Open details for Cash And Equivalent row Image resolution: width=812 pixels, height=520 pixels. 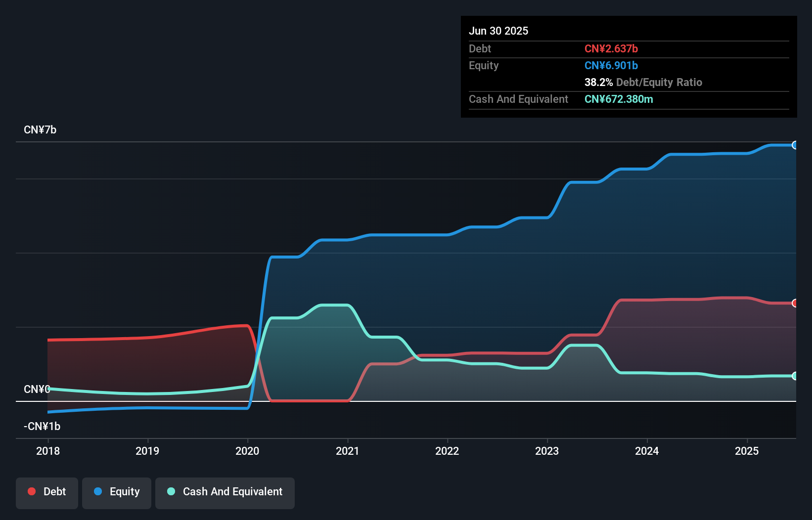tap(518, 99)
